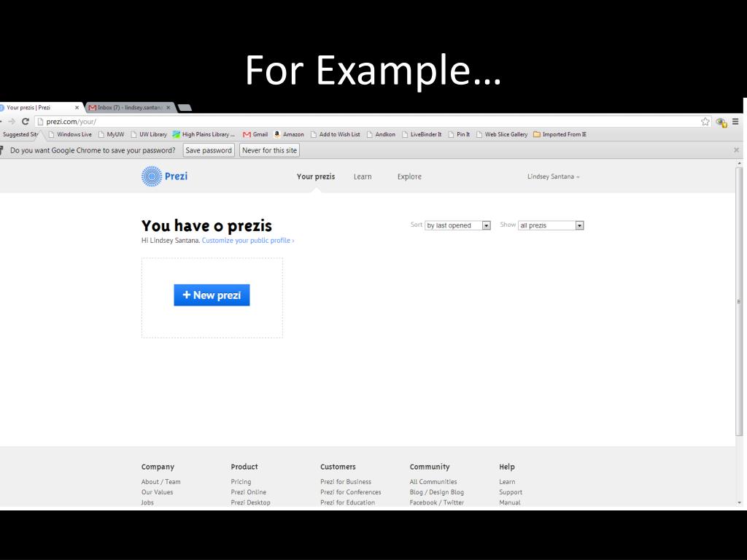Open Prezi Online footer link
The image size is (747, 560).
[x=249, y=492]
